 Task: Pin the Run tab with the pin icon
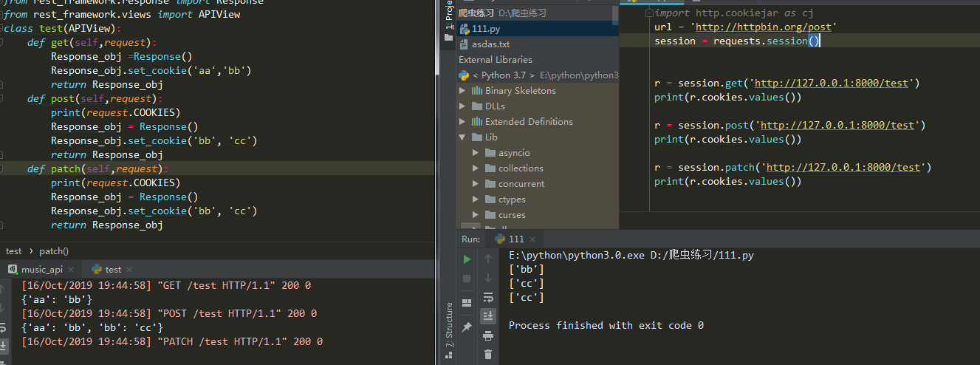tap(467, 327)
